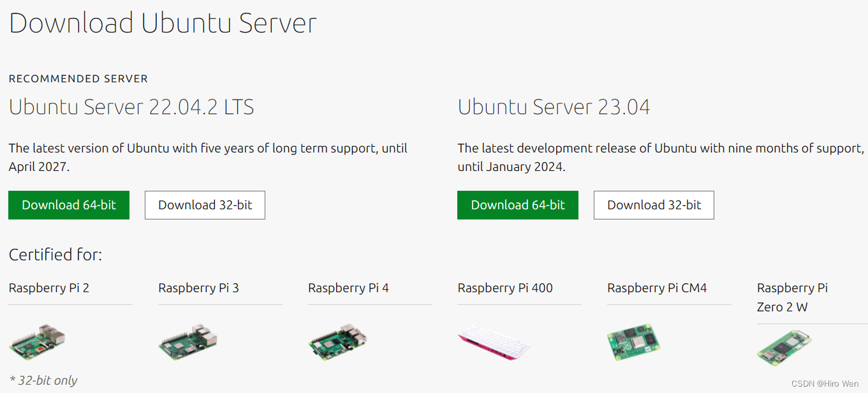Open the Raspberry Pi Zero 2 W link
This screenshot has height=393, width=868.
[x=792, y=297]
